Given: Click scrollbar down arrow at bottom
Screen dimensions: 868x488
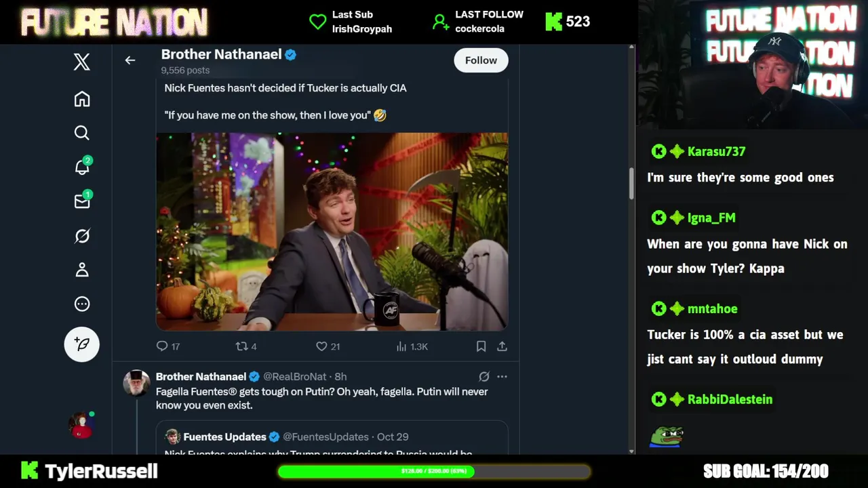Looking at the screenshot, I should pos(631,451).
